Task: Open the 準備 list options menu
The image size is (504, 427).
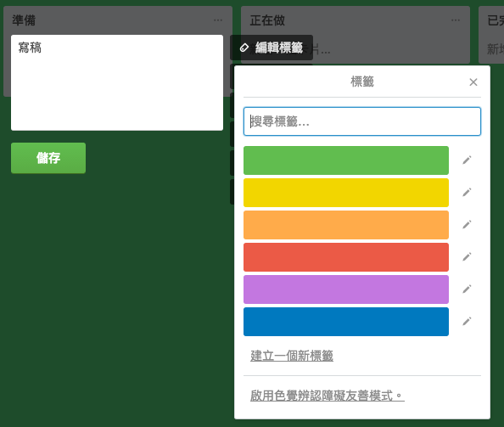Action: pyautogui.click(x=218, y=20)
